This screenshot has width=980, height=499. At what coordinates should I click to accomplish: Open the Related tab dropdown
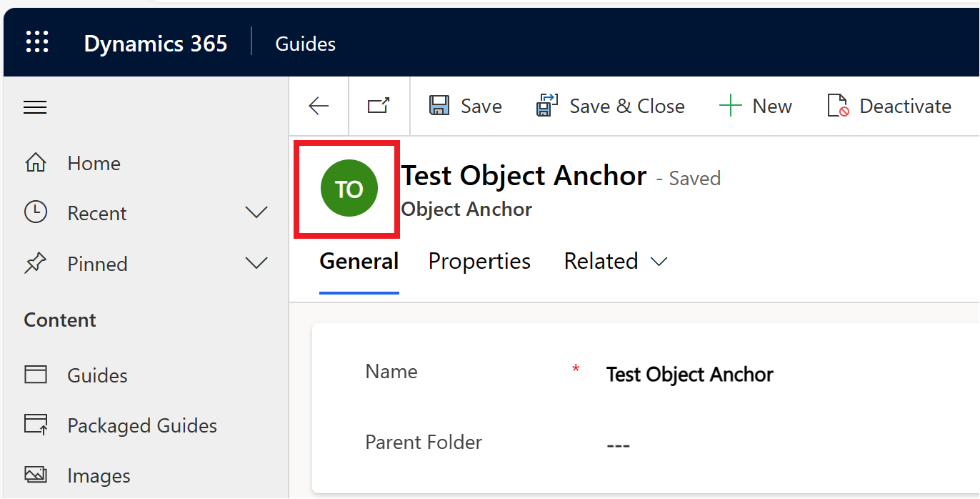[615, 262]
